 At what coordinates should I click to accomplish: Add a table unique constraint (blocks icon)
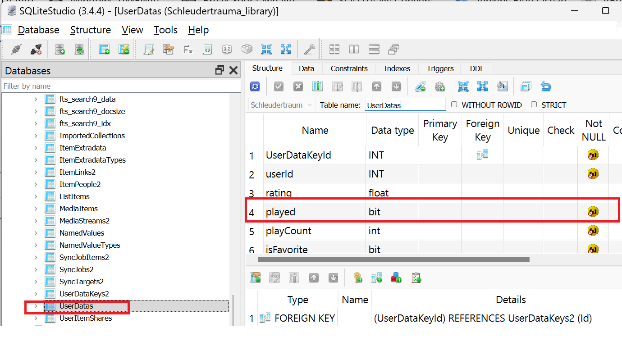pos(396,278)
